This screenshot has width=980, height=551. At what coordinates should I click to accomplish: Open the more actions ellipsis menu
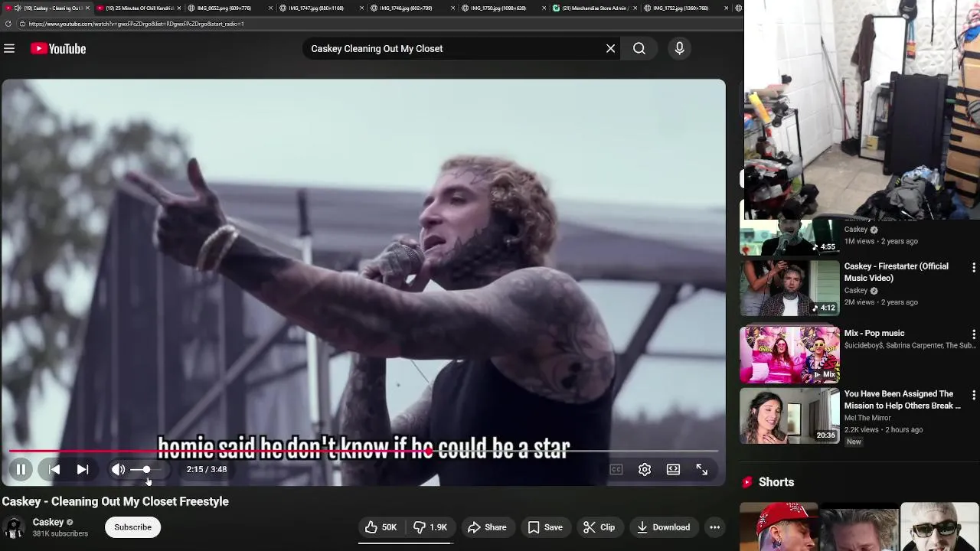(x=714, y=527)
